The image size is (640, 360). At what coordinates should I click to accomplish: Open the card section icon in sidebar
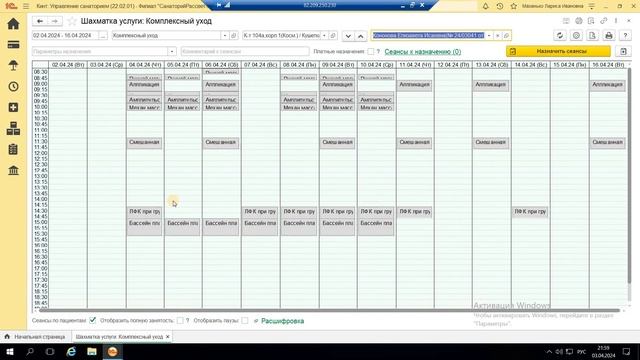point(13,44)
